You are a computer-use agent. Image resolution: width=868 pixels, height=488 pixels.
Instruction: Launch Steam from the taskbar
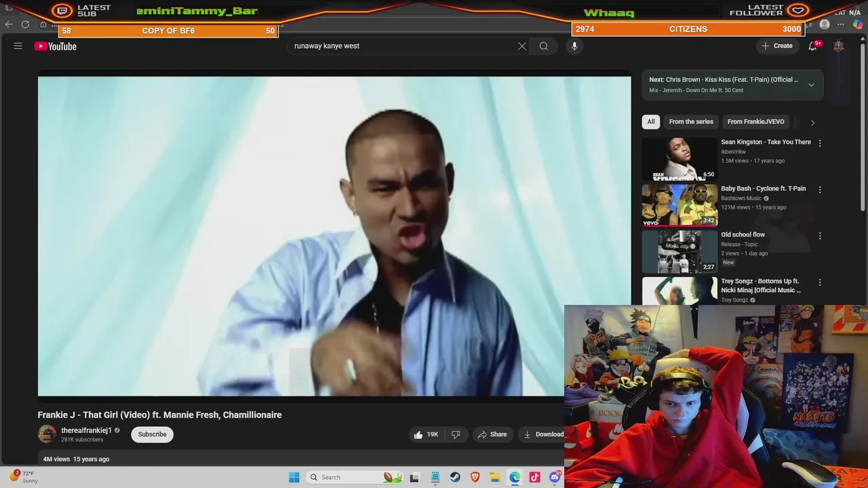coord(455,477)
